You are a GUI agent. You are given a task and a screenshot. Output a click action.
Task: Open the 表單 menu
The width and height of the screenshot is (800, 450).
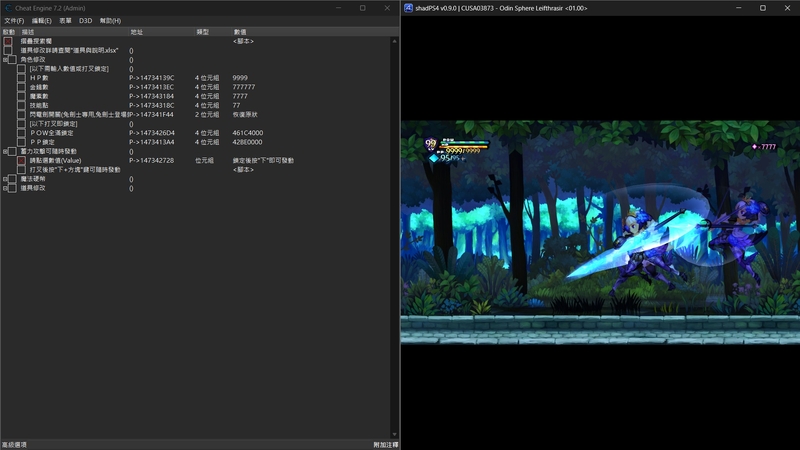65,21
